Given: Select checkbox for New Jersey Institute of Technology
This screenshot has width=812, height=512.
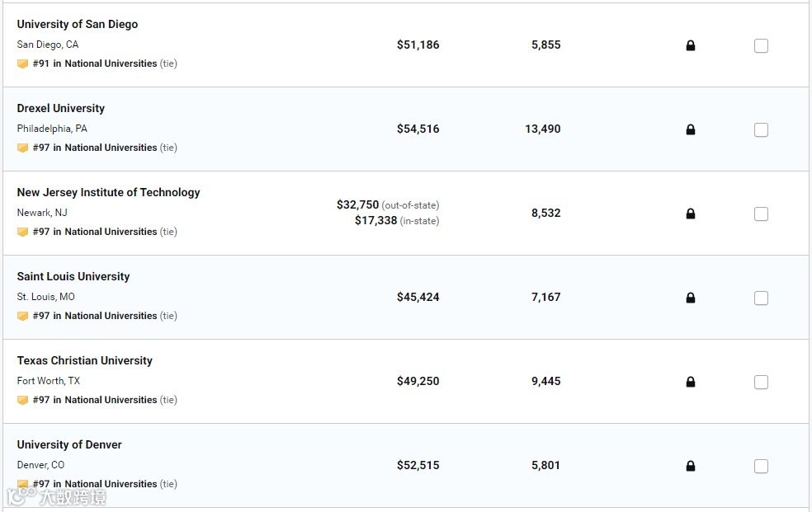Looking at the screenshot, I should pyautogui.click(x=761, y=214).
